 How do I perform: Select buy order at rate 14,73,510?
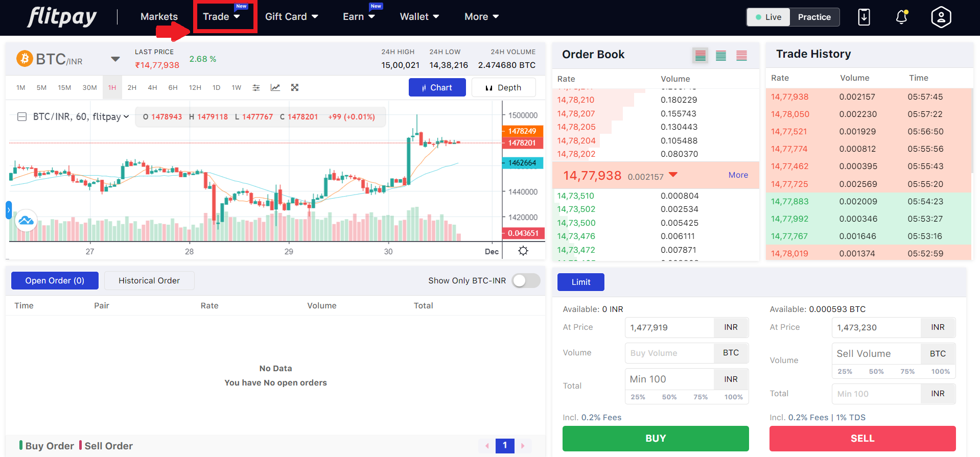point(656,196)
